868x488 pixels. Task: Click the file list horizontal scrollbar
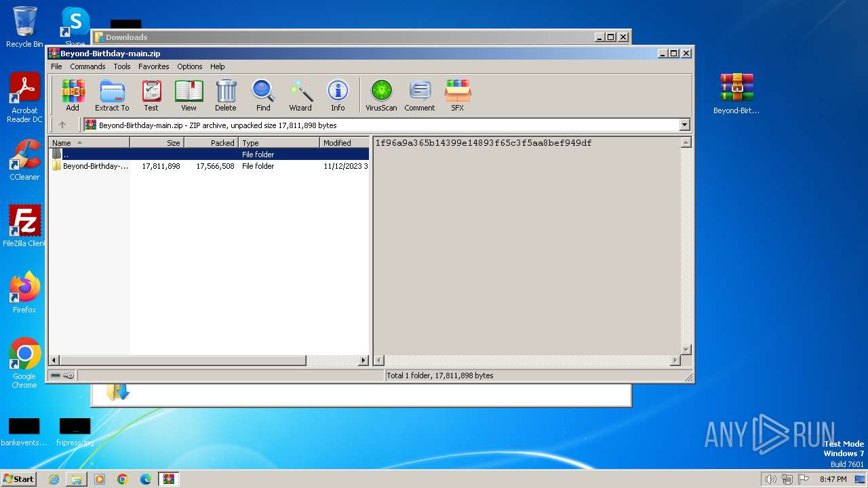point(183,361)
